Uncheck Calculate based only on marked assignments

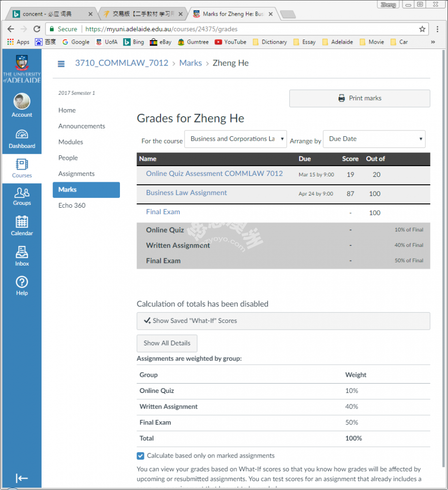click(x=141, y=456)
